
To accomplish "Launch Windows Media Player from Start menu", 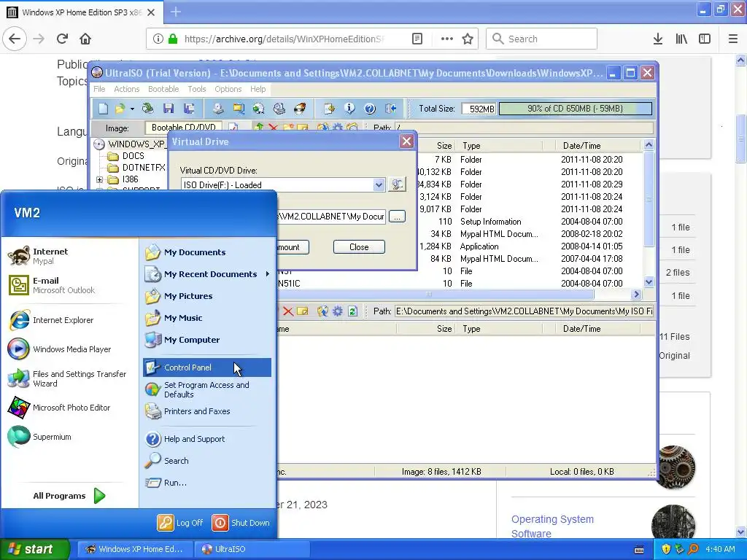I will (70, 349).
